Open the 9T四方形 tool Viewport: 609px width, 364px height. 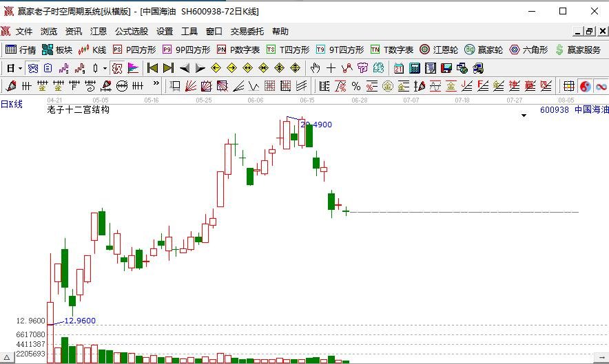tap(340, 50)
